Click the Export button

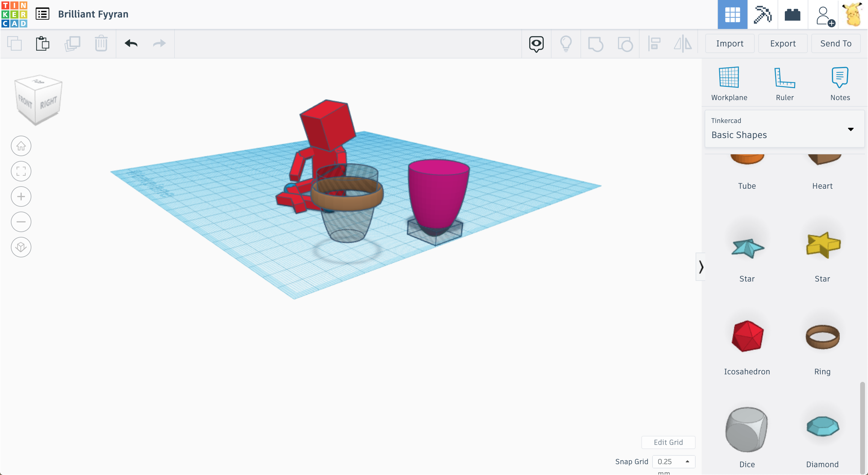pyautogui.click(x=783, y=43)
